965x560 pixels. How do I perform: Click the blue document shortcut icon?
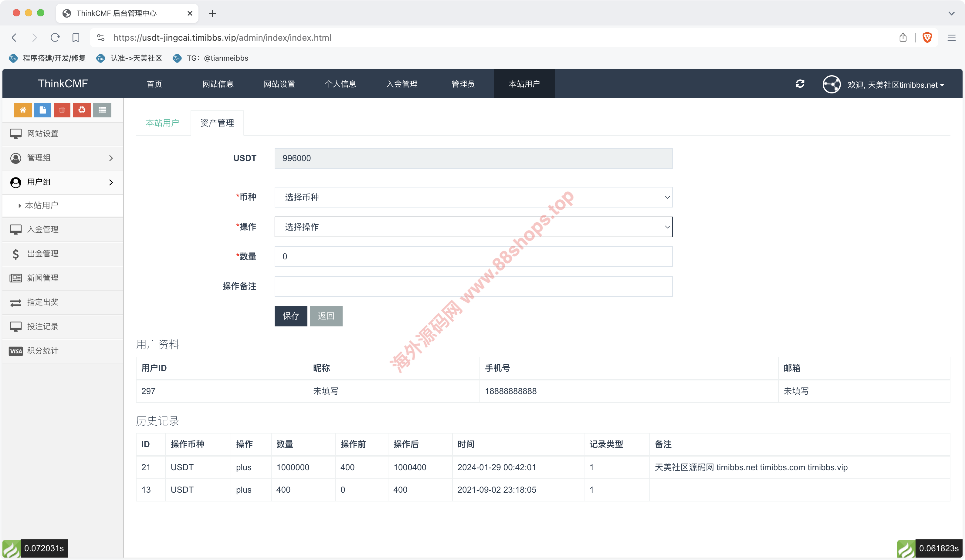(42, 110)
